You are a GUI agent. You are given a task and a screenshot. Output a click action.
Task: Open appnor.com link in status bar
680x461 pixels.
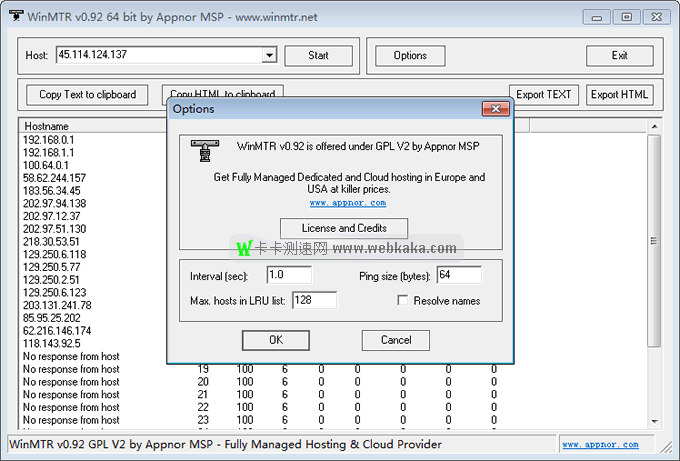(600, 444)
